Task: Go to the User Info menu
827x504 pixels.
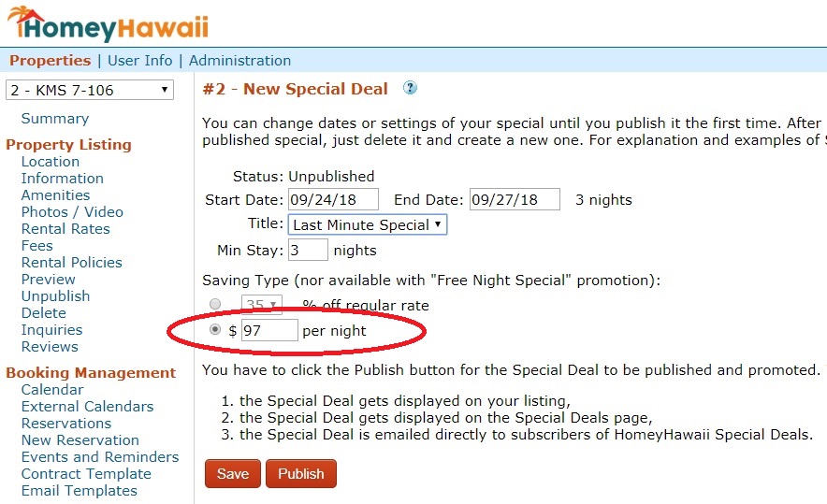Action: tap(139, 61)
